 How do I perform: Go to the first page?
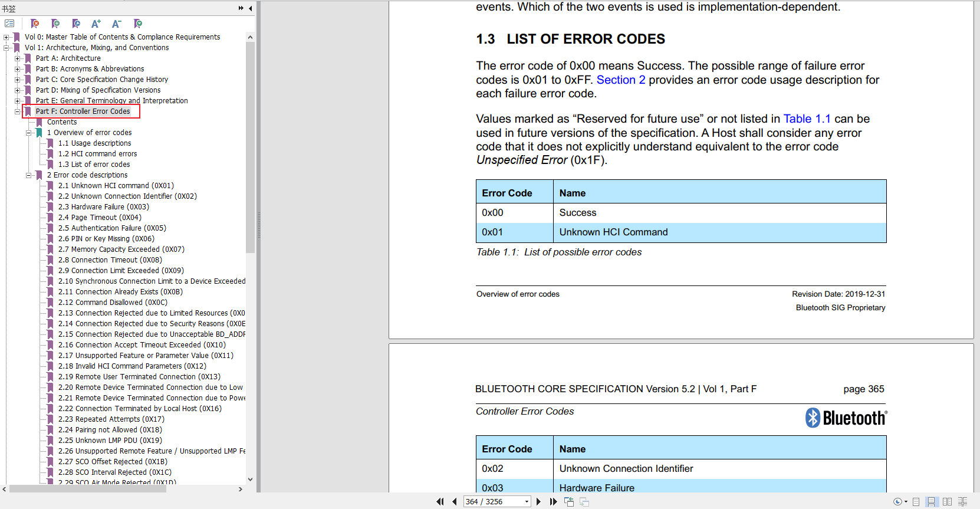(x=440, y=501)
